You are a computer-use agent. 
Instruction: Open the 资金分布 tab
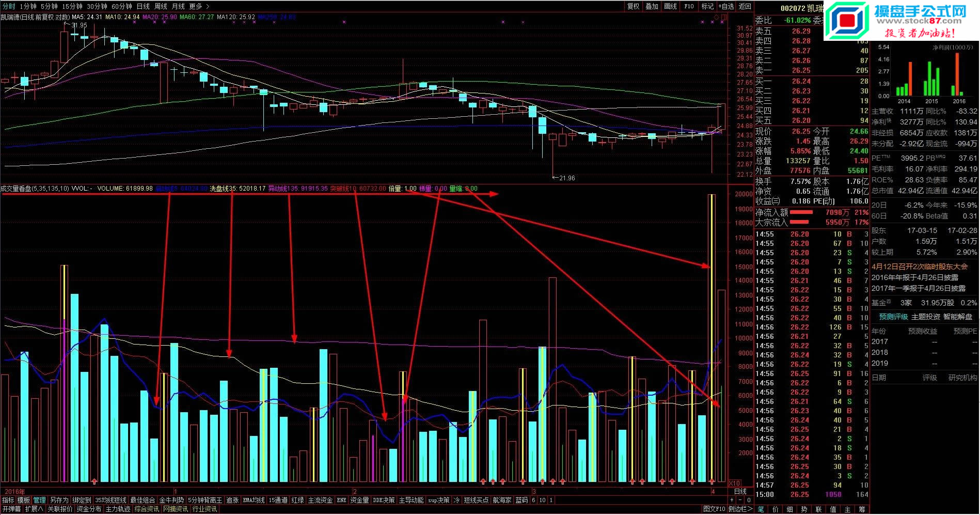pyautogui.click(x=89, y=509)
